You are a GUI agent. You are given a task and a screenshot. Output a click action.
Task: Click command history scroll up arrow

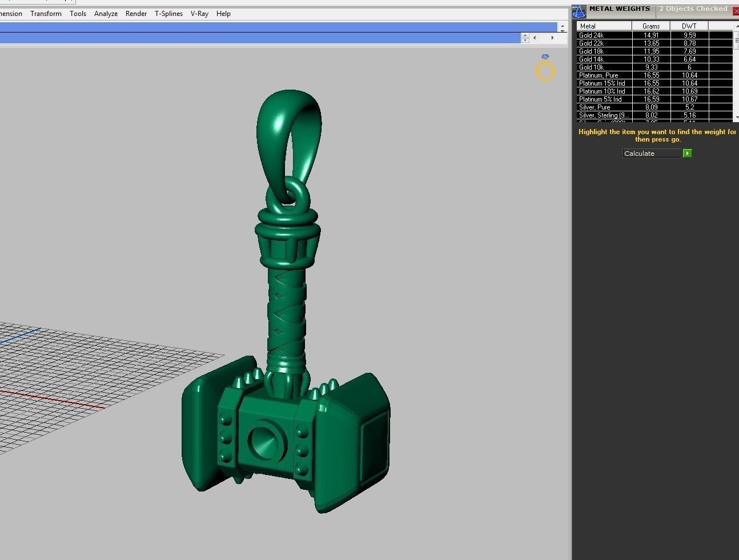[563, 25]
